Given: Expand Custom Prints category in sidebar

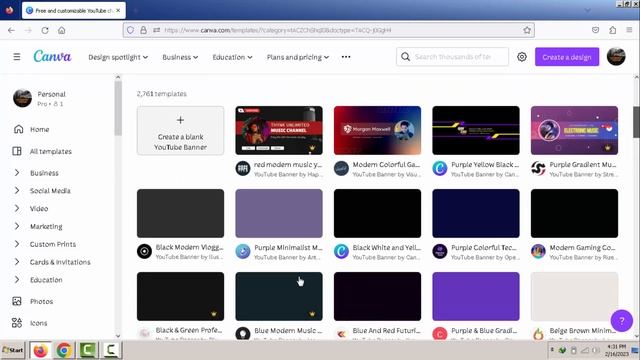Looking at the screenshot, I should click(x=17, y=244).
